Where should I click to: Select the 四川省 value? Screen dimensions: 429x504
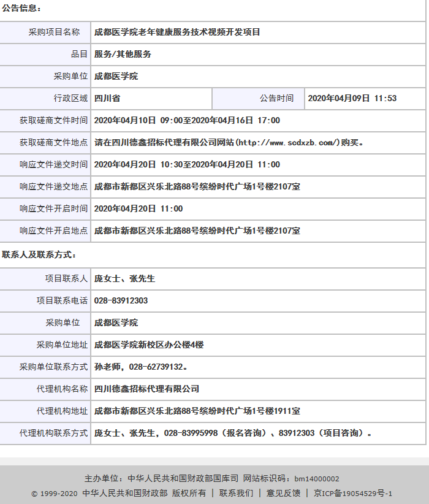click(107, 98)
